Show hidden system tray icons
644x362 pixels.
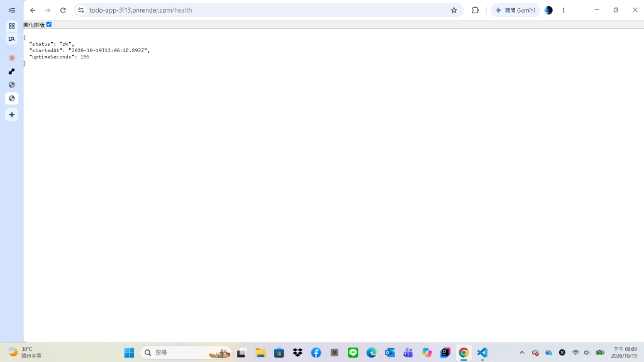click(x=522, y=353)
